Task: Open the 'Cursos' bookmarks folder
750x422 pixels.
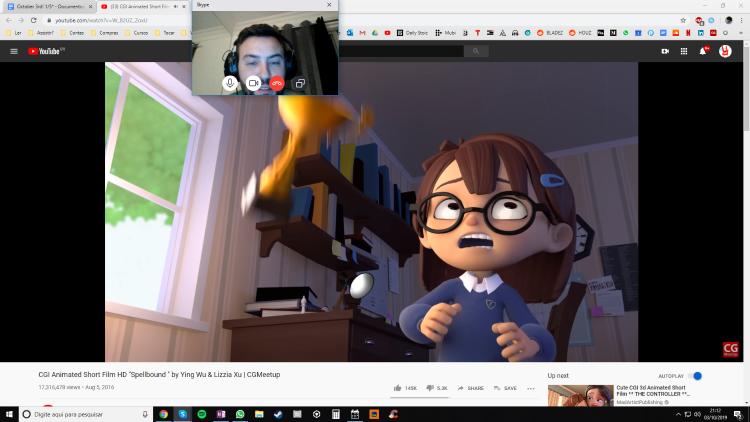Action: pos(137,33)
